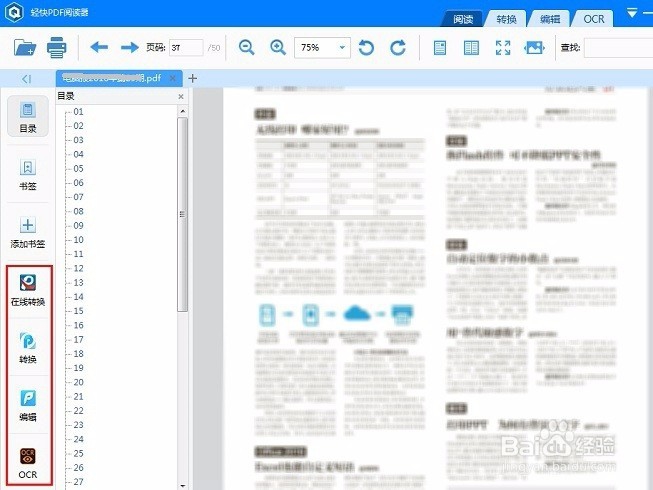Select entry 14 in the table of contents
The height and width of the screenshot is (490, 653).
[x=78, y=297]
